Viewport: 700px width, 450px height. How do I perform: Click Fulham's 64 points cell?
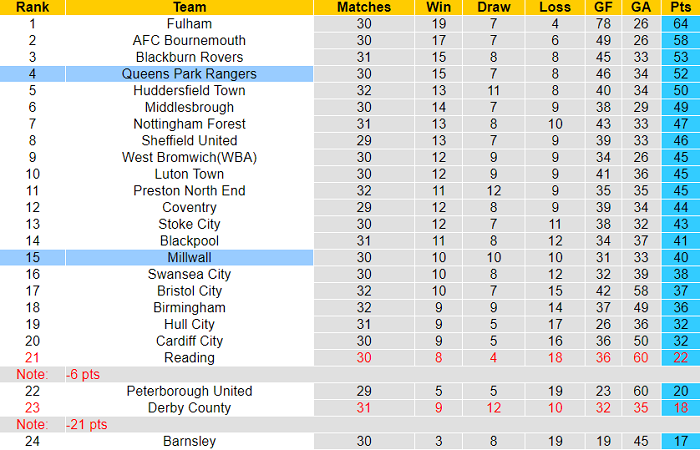[x=681, y=23]
